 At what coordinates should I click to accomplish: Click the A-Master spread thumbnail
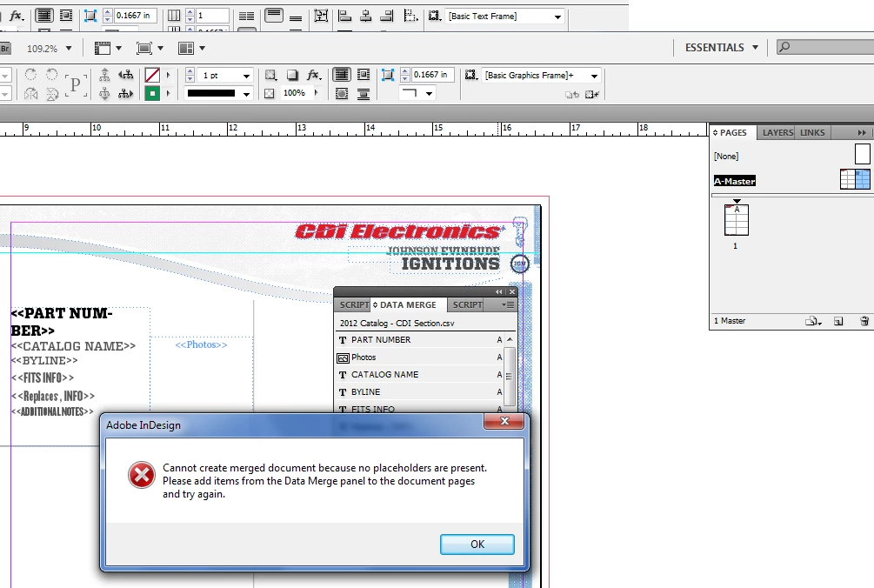[855, 179]
